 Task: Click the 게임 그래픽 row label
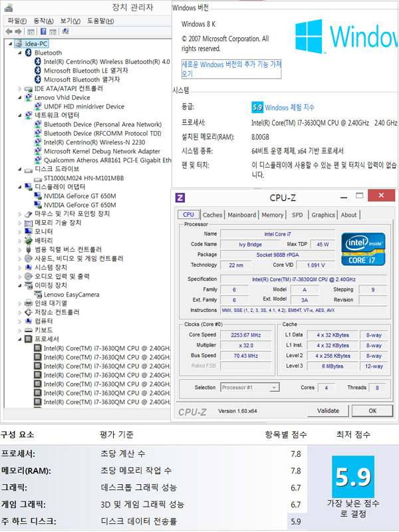[23, 505]
